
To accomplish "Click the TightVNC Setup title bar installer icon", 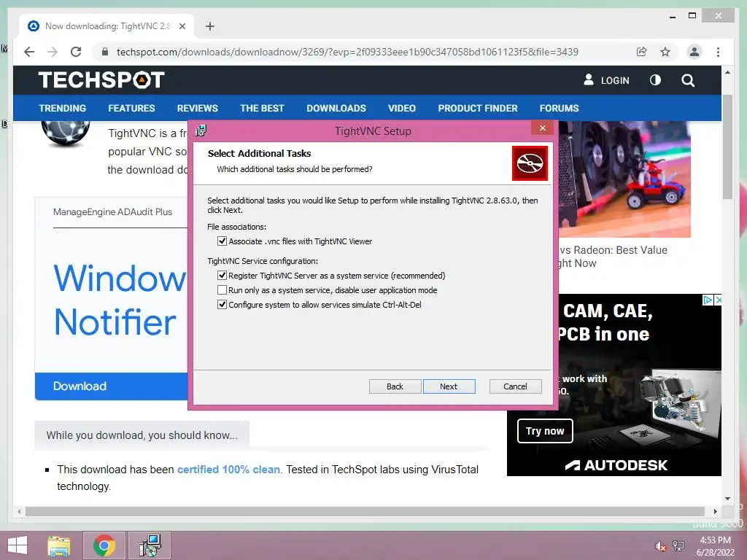I will (201, 131).
